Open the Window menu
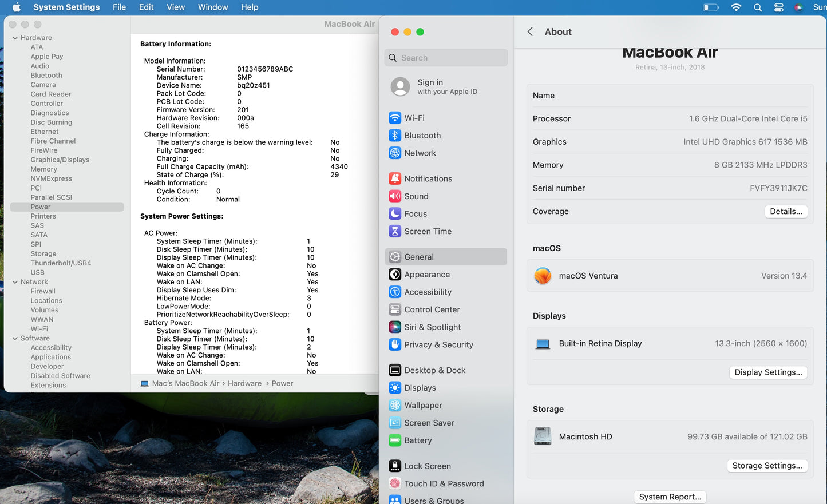 coord(213,7)
